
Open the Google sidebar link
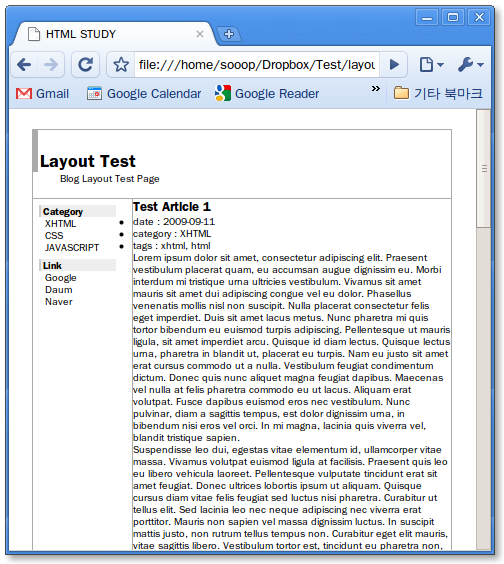click(60, 278)
